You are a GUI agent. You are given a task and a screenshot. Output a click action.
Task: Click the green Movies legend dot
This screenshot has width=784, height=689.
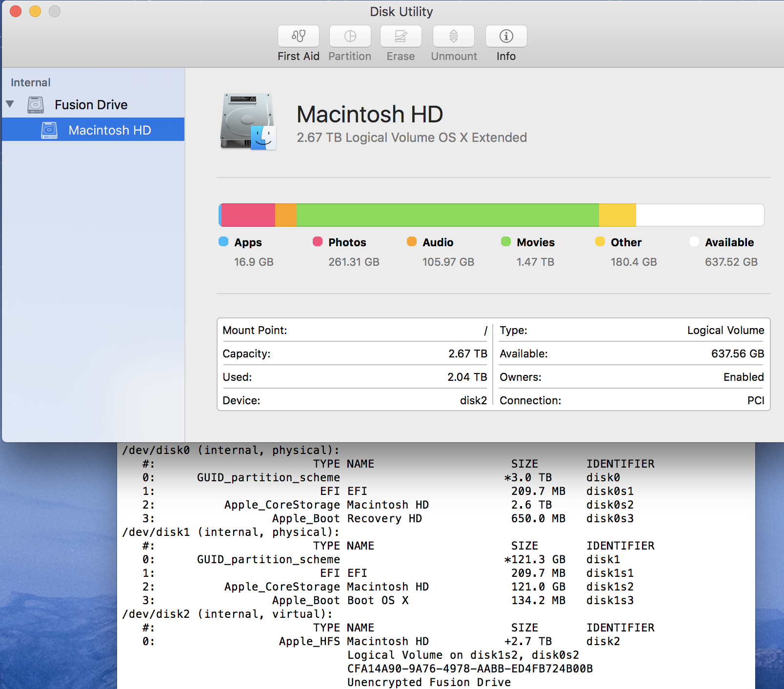(x=506, y=241)
